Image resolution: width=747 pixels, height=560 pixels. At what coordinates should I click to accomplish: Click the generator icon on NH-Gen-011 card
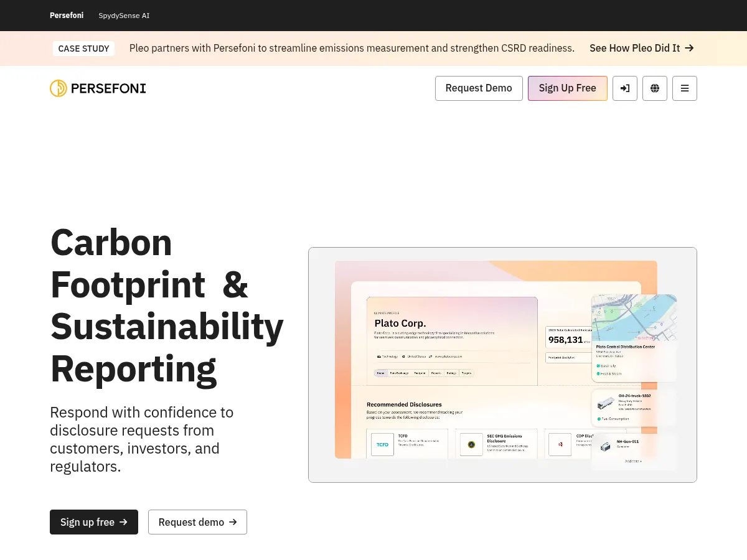(x=605, y=447)
